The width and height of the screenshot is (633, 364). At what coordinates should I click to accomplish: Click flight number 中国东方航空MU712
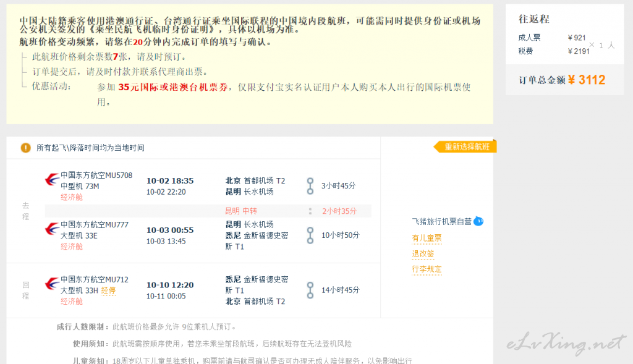coord(95,279)
